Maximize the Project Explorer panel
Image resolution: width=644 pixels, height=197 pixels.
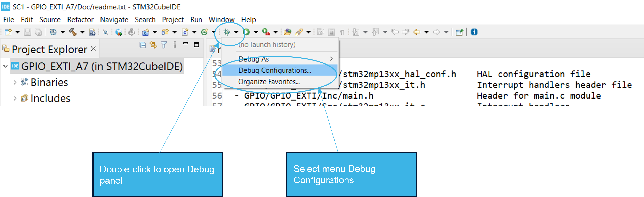point(196,45)
